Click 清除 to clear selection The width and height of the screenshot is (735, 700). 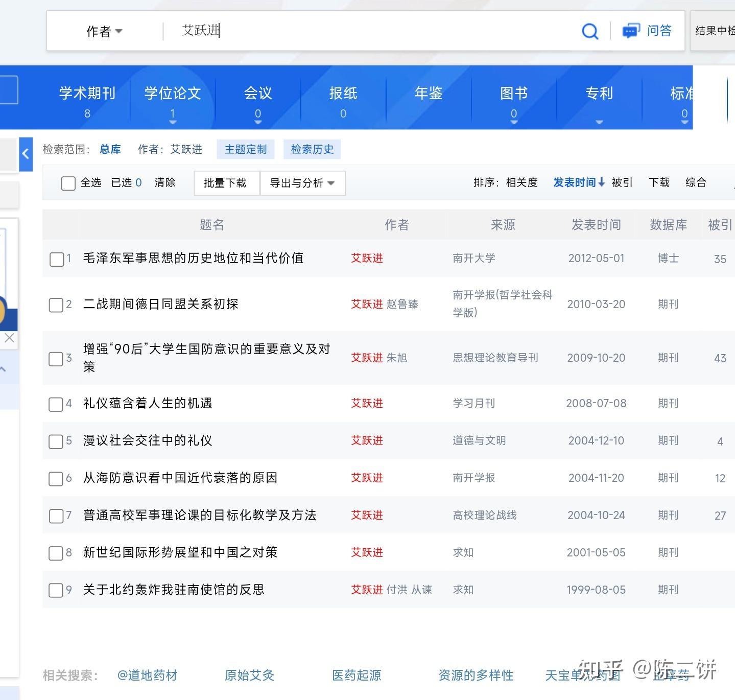(x=165, y=182)
